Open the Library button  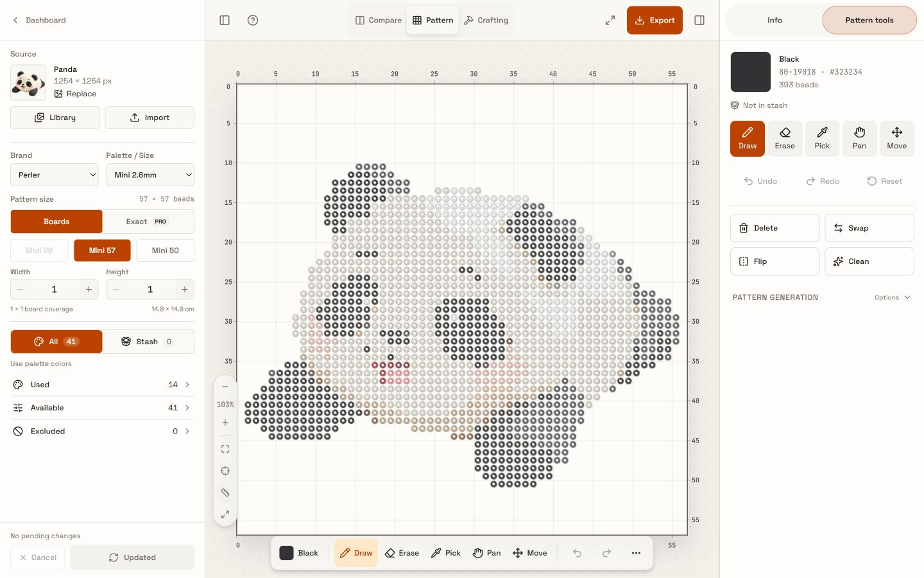point(55,118)
